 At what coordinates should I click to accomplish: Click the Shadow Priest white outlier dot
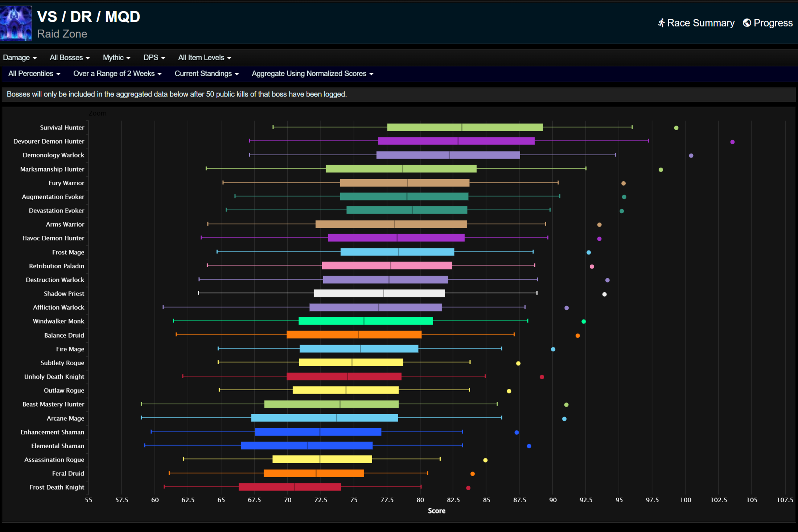pos(604,294)
